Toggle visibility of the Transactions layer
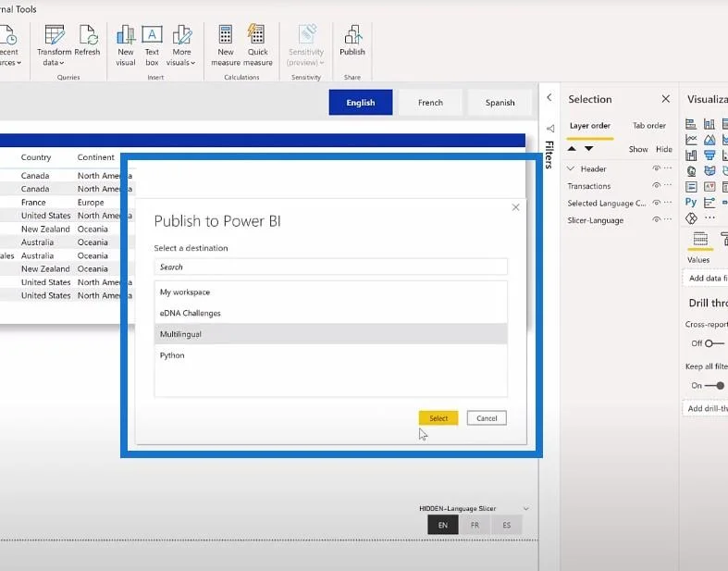This screenshot has width=728, height=571. 656,185
